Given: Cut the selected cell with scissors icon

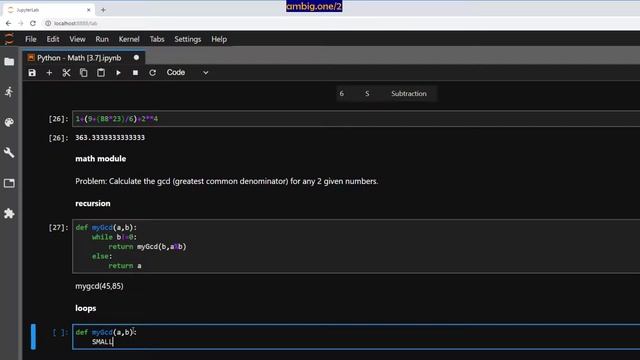Looking at the screenshot, I should [66, 73].
